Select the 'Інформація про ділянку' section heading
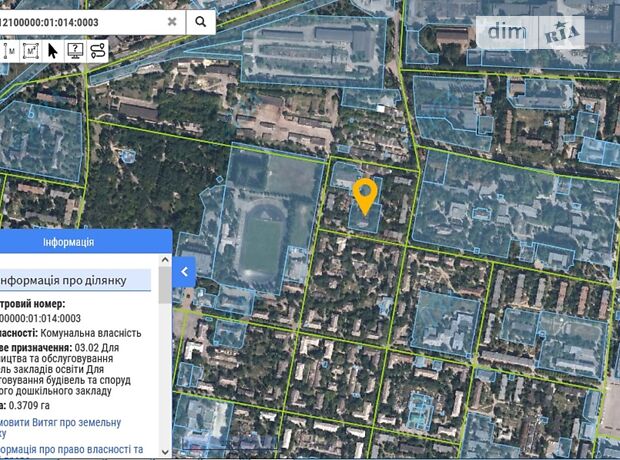The height and width of the screenshot is (460, 620). point(63,280)
